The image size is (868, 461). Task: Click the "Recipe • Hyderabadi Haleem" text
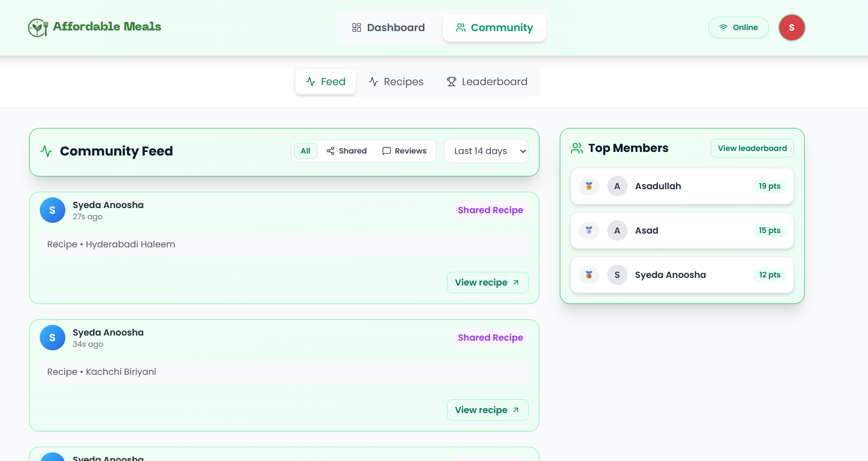[111, 244]
